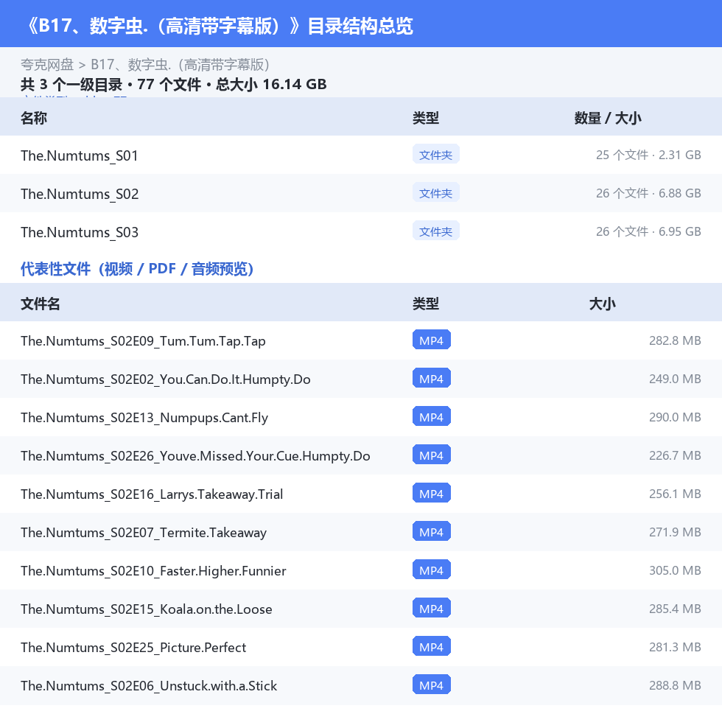
Task: Click MP4 badge for S02E26 row
Action: 431,455
